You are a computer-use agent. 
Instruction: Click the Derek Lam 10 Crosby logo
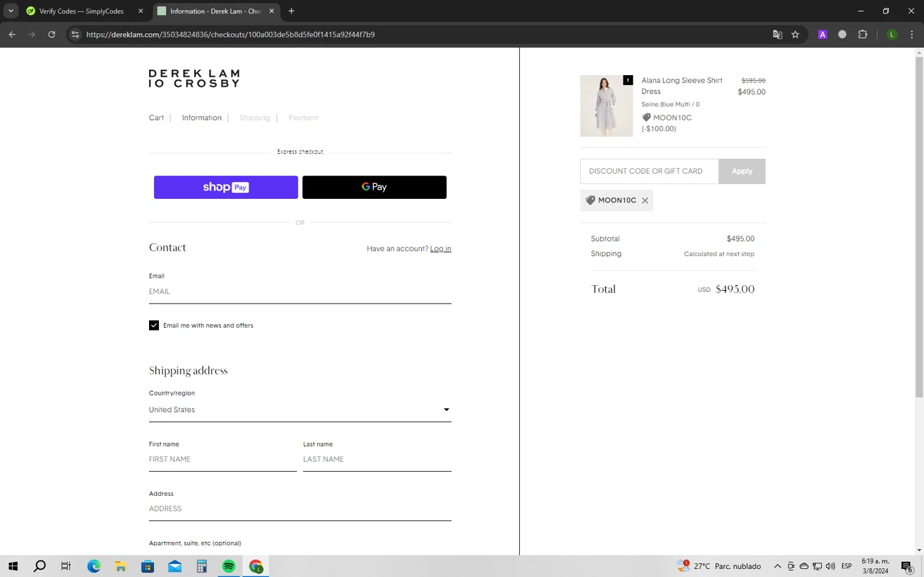[x=194, y=78]
